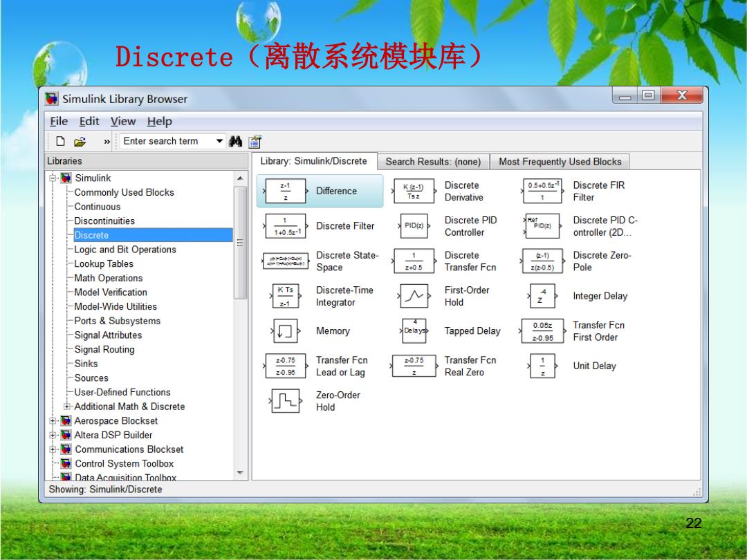Click the New model toolbar icon
The width and height of the screenshot is (747, 560).
[x=60, y=141]
